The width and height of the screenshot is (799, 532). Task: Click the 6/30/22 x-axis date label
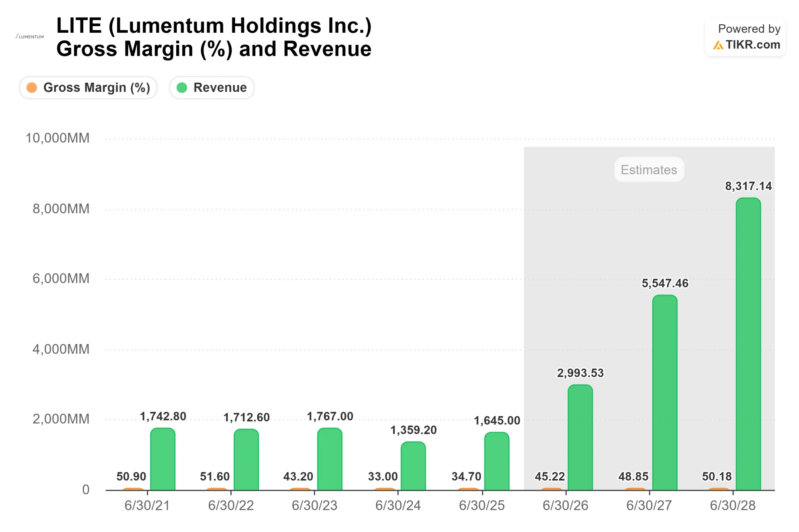point(231,505)
